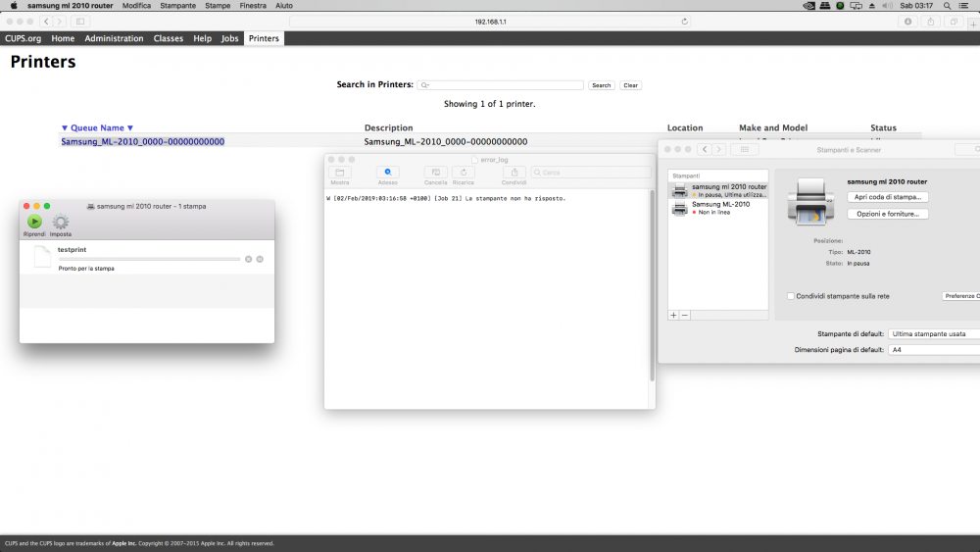Toggle Condividi stampante sulla rete checkbox
Screen dimensions: 980x552
pos(791,296)
